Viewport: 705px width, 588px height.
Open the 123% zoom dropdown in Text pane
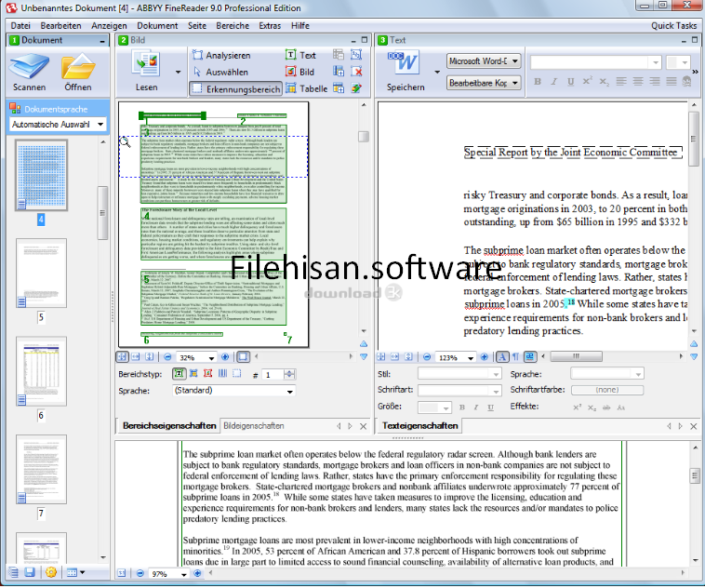(x=471, y=357)
